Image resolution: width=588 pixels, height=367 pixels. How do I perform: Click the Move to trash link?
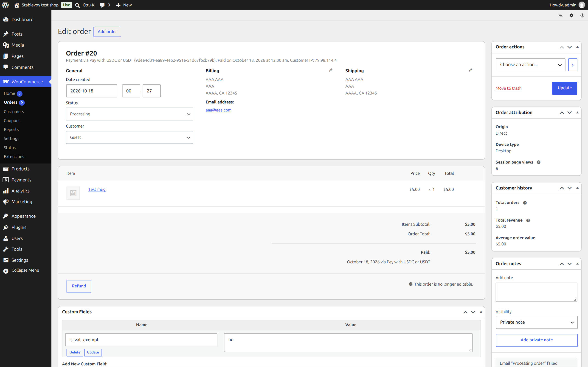tap(509, 88)
